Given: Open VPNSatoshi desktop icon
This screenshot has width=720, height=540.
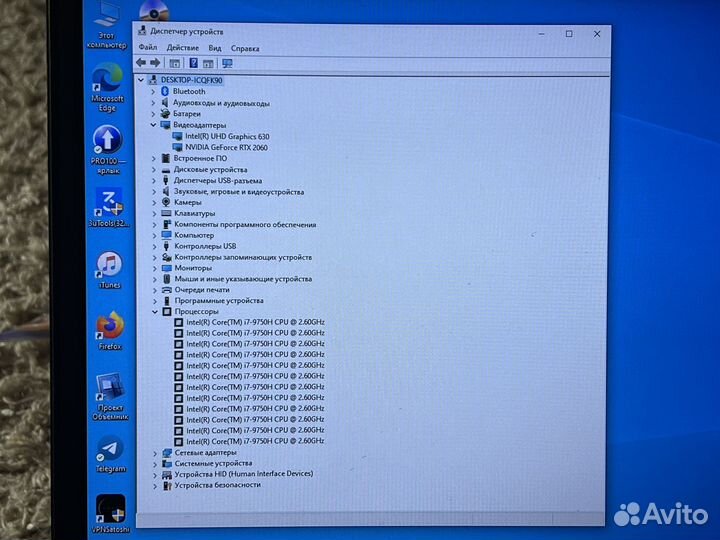Looking at the screenshot, I should (x=111, y=514).
